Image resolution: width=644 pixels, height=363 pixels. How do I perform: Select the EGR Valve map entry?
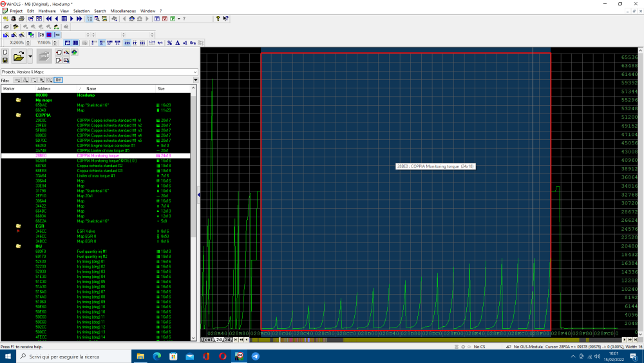coord(87,230)
